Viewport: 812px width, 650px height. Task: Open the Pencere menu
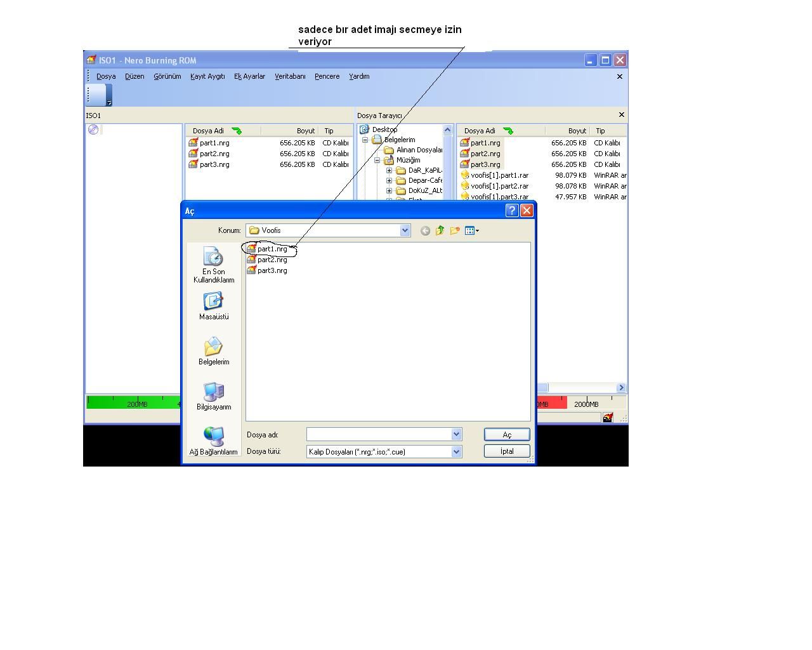click(327, 76)
